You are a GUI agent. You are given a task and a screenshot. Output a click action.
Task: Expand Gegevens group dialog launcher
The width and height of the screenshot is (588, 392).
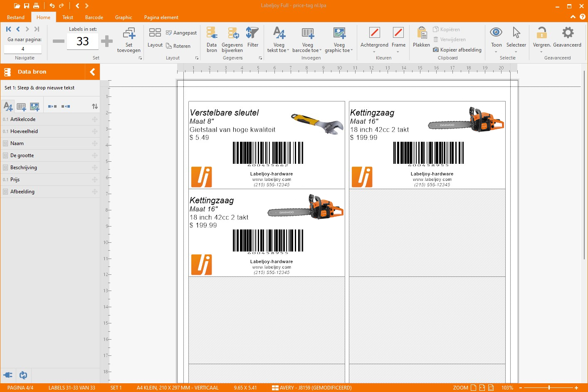261,58
